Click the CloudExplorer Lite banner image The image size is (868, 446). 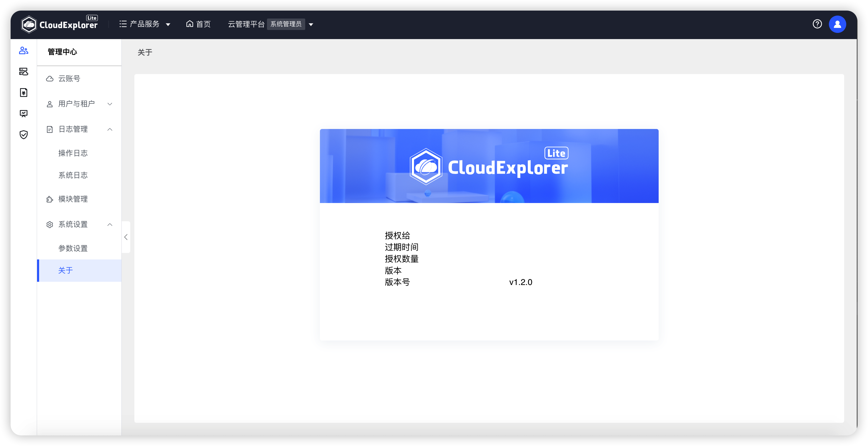489,166
